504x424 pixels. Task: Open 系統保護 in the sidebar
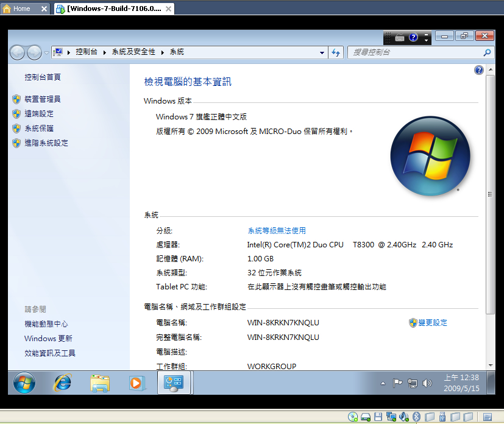(39, 129)
